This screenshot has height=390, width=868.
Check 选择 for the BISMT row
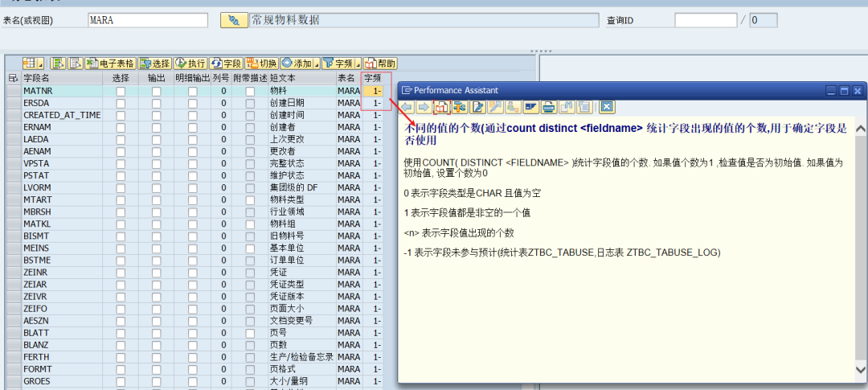(x=121, y=236)
